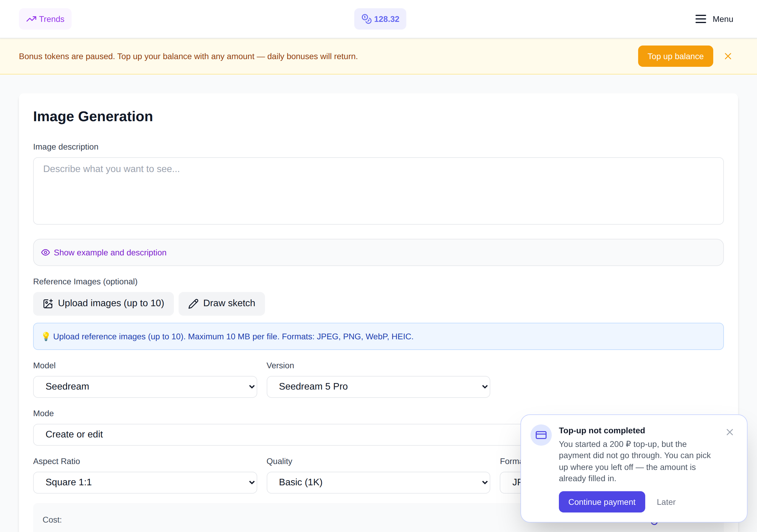This screenshot has width=757, height=532.
Task: Click the credit card icon in popup
Action: tap(541, 435)
